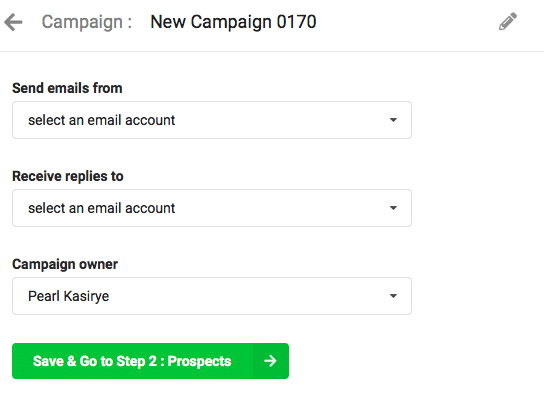Click the pencil icon to rename campaign
The width and height of the screenshot is (544, 417).
pos(508,22)
